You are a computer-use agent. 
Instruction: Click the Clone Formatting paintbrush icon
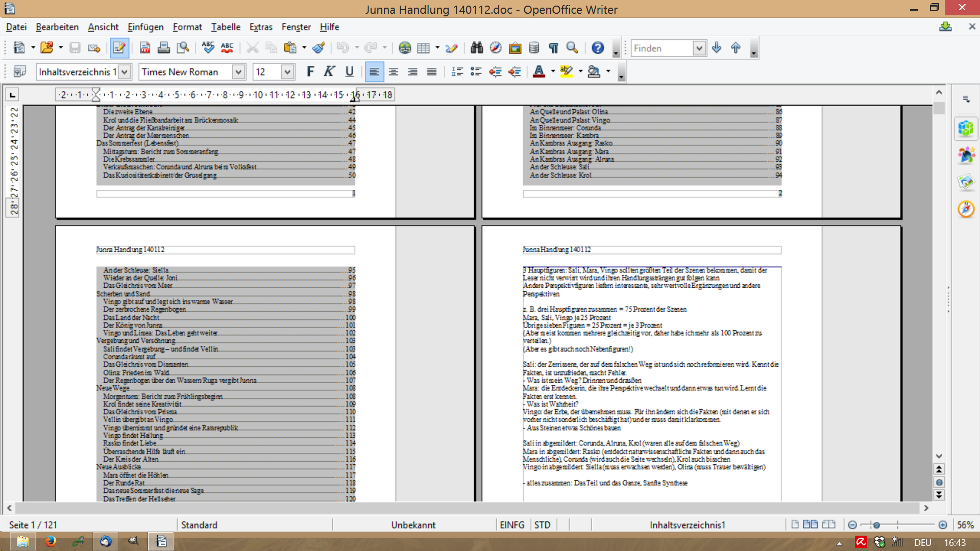[319, 48]
